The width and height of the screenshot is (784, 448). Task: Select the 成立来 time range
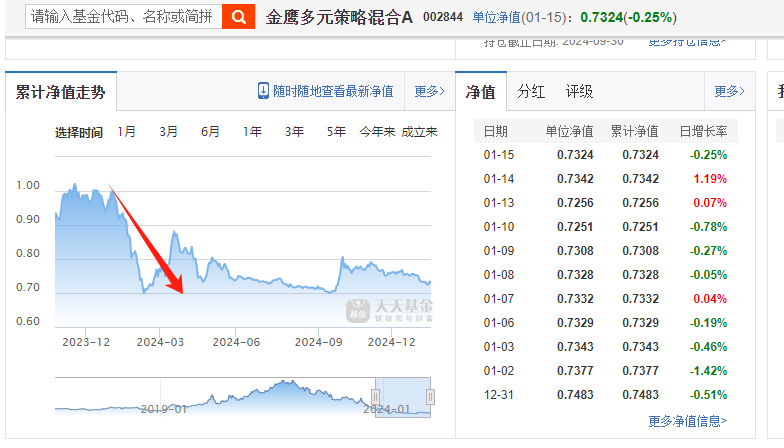click(420, 132)
